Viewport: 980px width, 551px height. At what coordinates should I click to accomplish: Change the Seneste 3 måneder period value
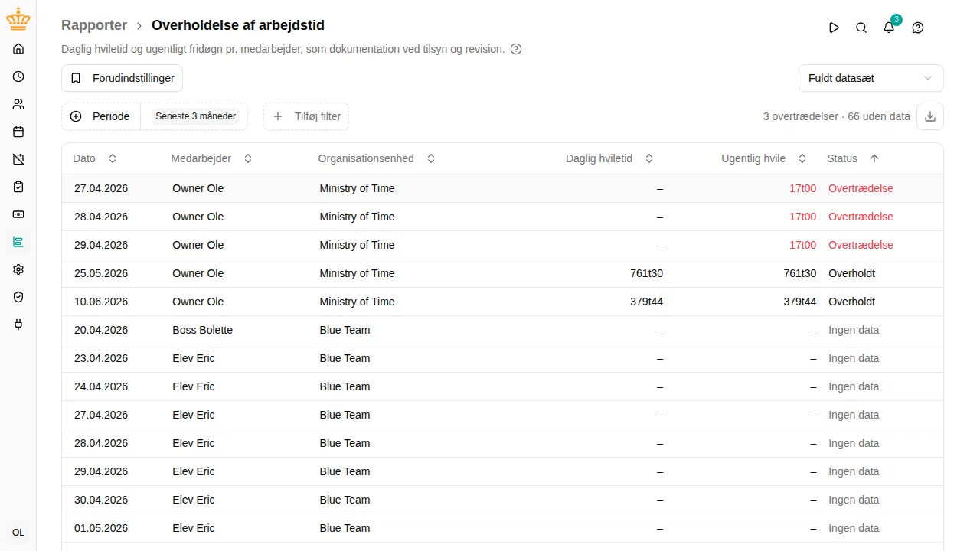196,116
